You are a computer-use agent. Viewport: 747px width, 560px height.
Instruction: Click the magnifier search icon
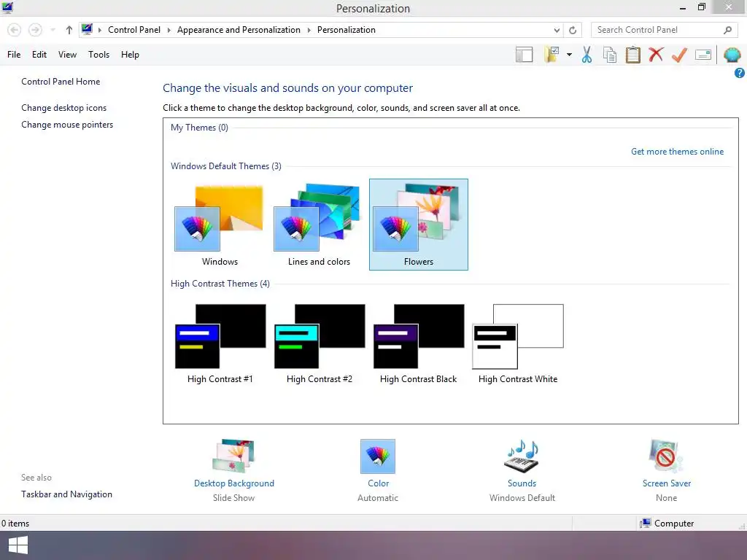pos(727,30)
